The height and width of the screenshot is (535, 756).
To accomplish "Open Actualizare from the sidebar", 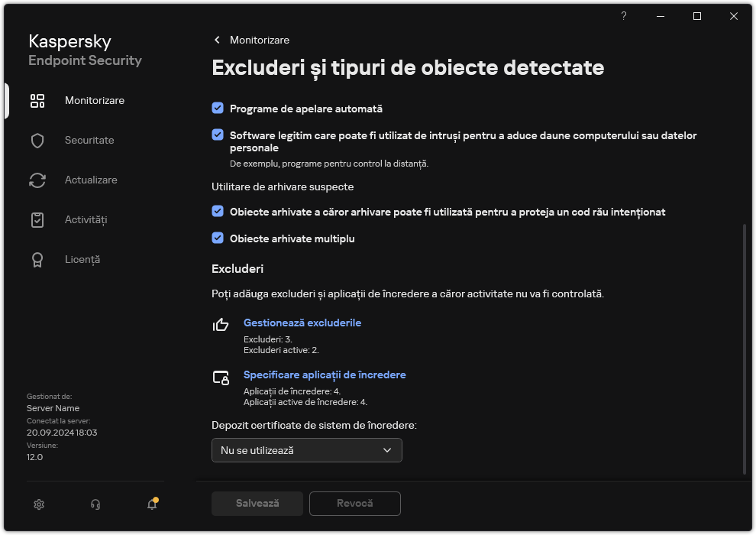I will click(37, 180).
